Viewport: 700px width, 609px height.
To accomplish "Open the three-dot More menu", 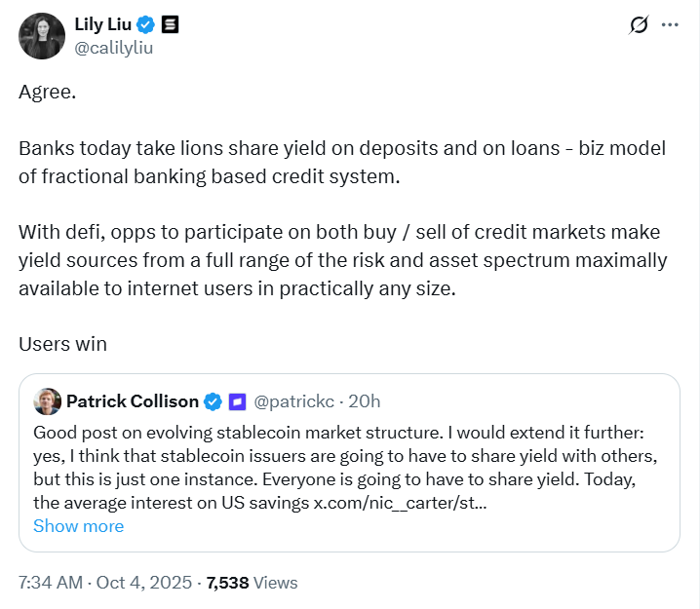I will [x=670, y=25].
